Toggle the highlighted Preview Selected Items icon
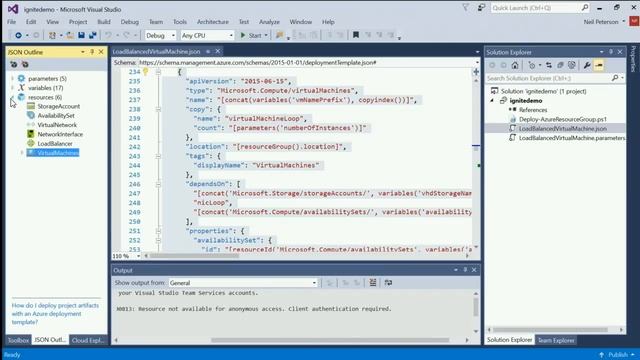Viewport: 640px width, 360px height. point(599,65)
